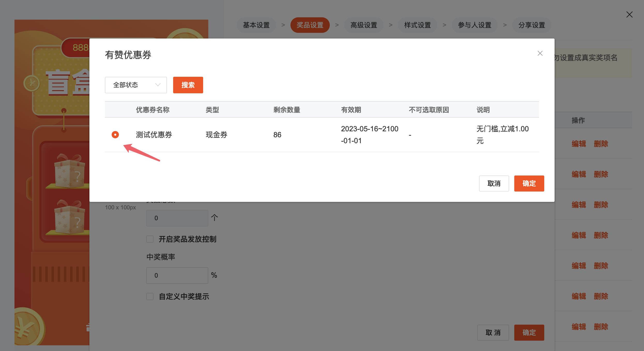Viewport: 644px width, 351px height.
Task: Go to the 基本设置 step tab
Action: (x=256, y=25)
